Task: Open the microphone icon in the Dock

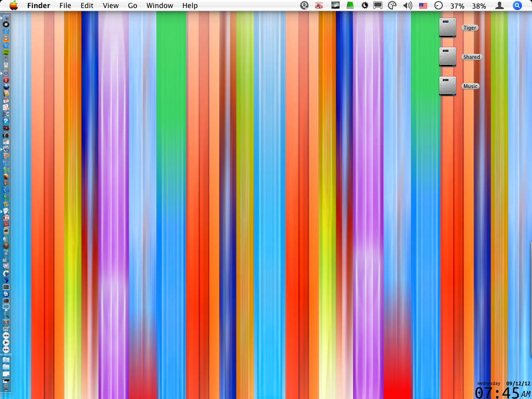Action: (6, 59)
